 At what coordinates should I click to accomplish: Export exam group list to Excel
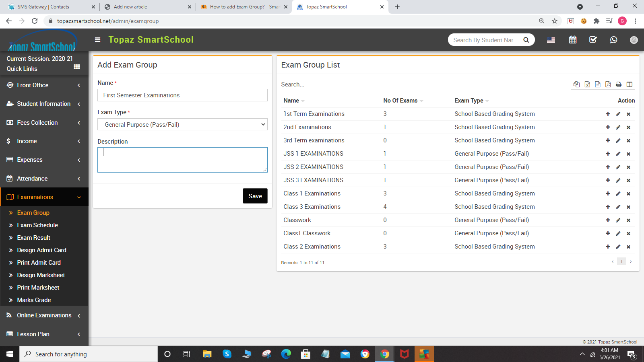(x=587, y=84)
